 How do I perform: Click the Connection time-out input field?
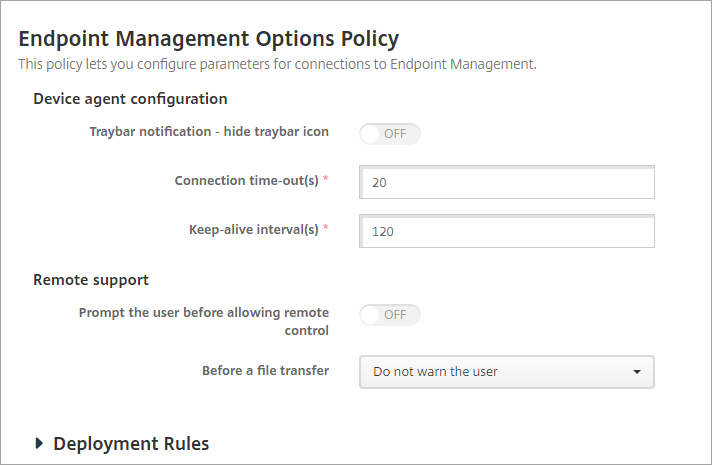click(506, 183)
